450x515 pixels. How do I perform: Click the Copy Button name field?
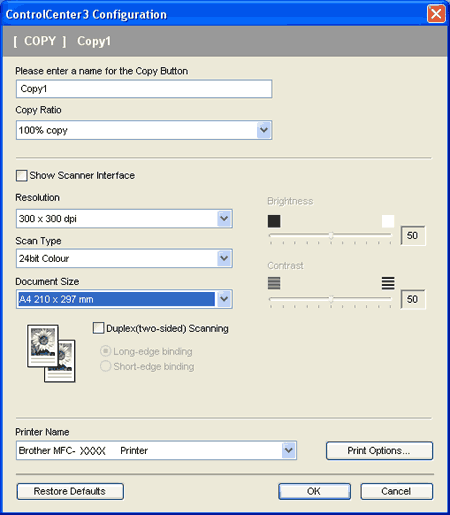coord(144,89)
